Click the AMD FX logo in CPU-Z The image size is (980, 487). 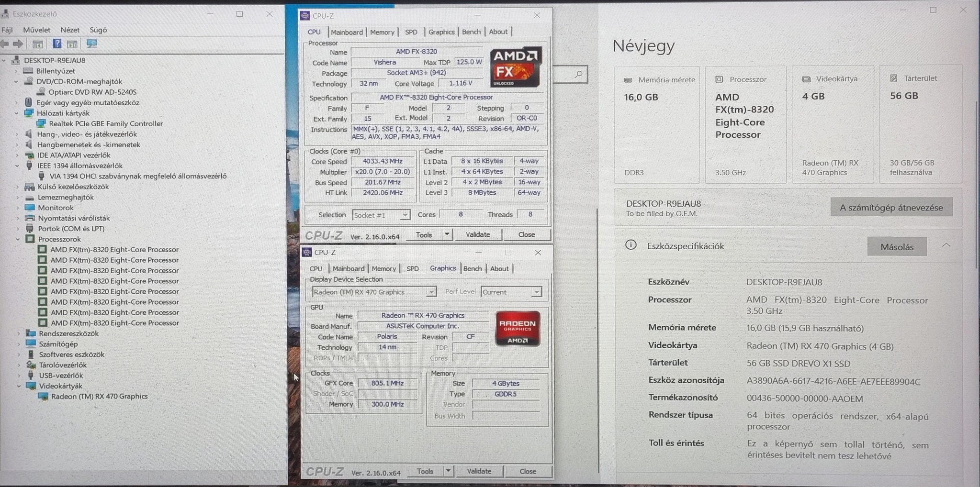point(516,66)
